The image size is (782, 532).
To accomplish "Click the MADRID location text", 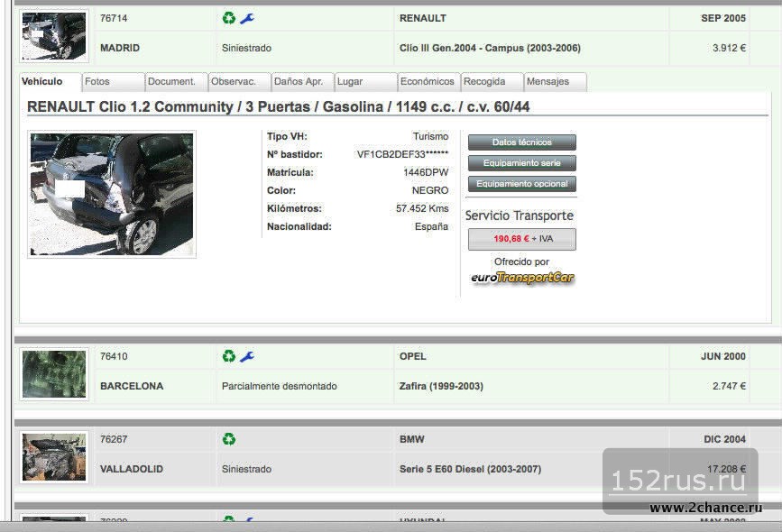I will click(x=120, y=48).
